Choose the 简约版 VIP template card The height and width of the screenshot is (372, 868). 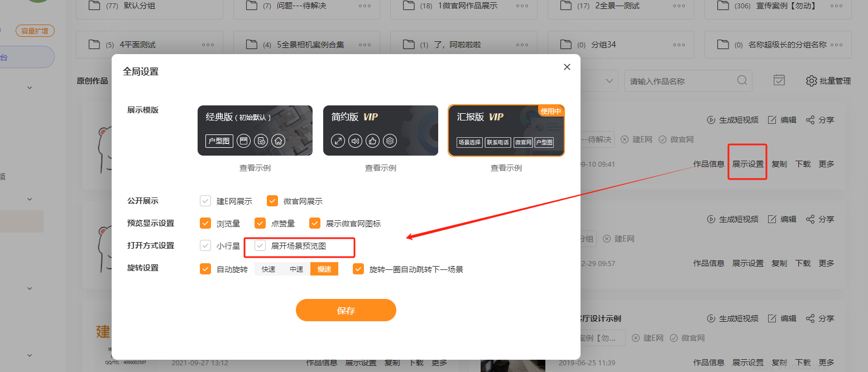pyautogui.click(x=380, y=130)
